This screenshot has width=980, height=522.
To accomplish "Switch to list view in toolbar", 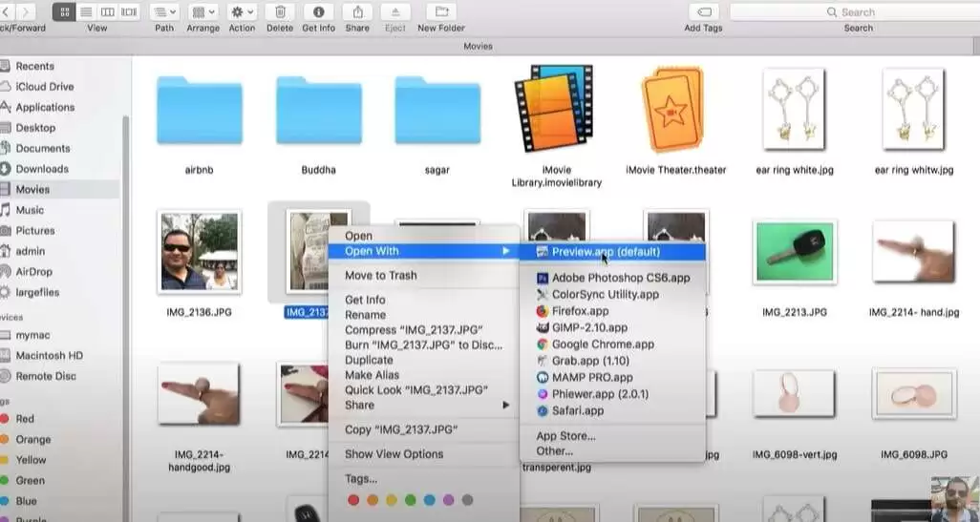I will tap(86, 12).
